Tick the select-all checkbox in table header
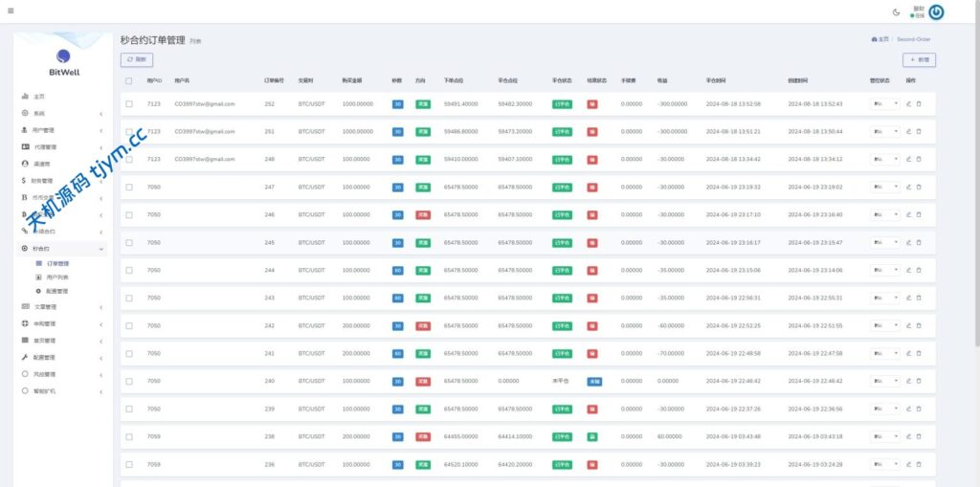 pos(129,80)
